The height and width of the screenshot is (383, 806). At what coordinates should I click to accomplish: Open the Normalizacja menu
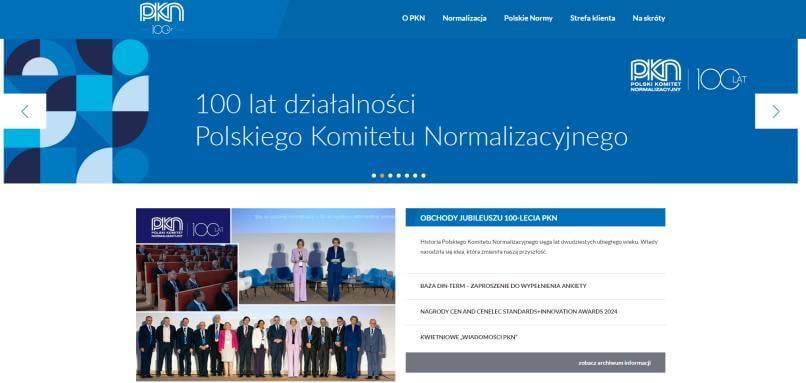pos(464,18)
